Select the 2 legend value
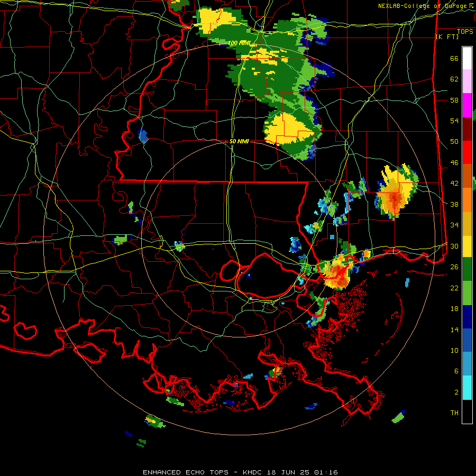 click(456, 392)
